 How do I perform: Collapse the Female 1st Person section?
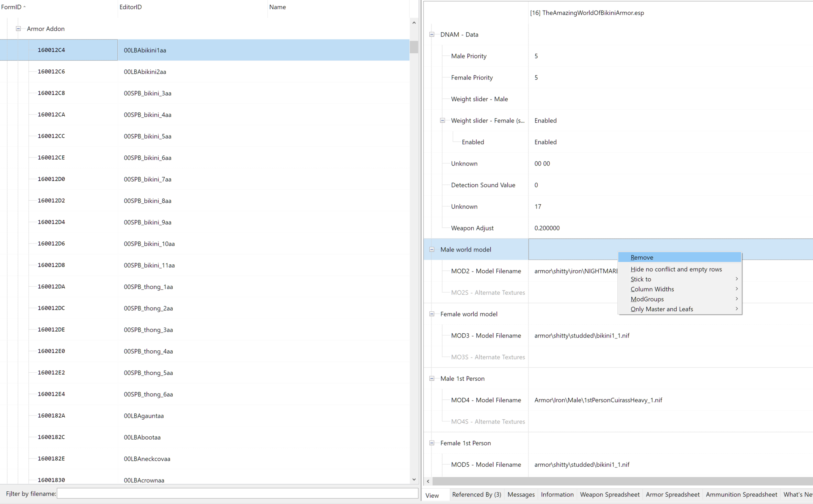point(431,443)
